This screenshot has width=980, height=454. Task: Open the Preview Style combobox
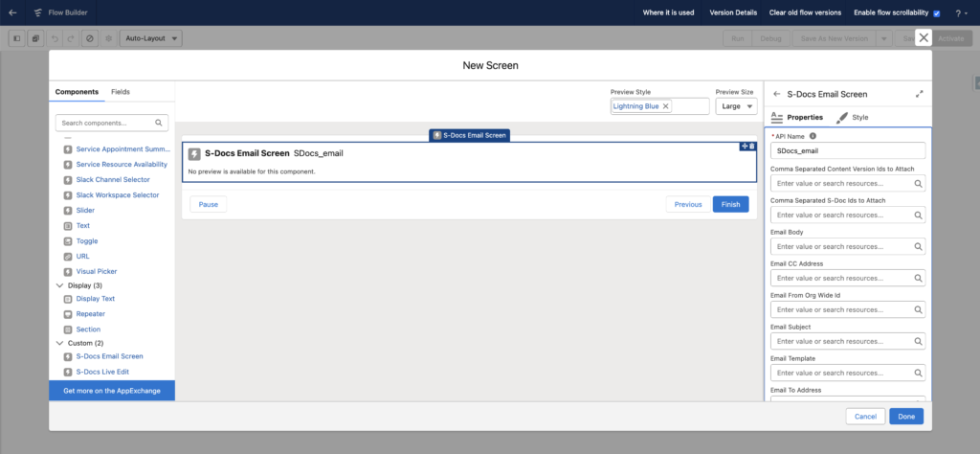(x=660, y=106)
